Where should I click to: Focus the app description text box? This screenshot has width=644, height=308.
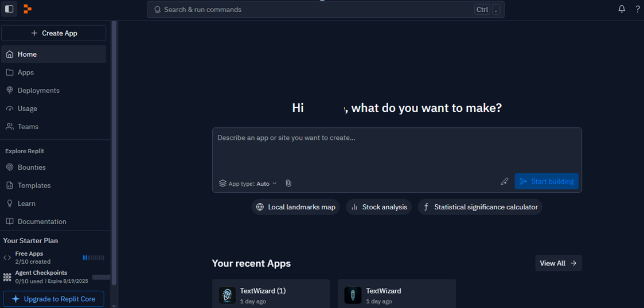point(397,151)
